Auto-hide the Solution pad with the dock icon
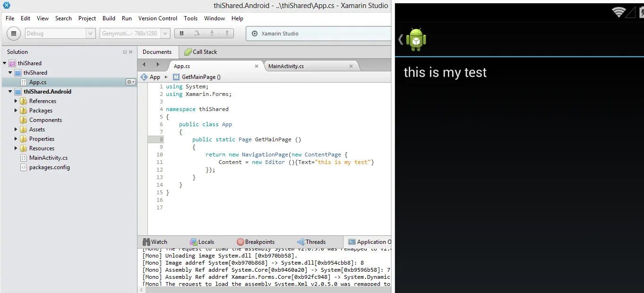644x293 pixels. tap(125, 52)
